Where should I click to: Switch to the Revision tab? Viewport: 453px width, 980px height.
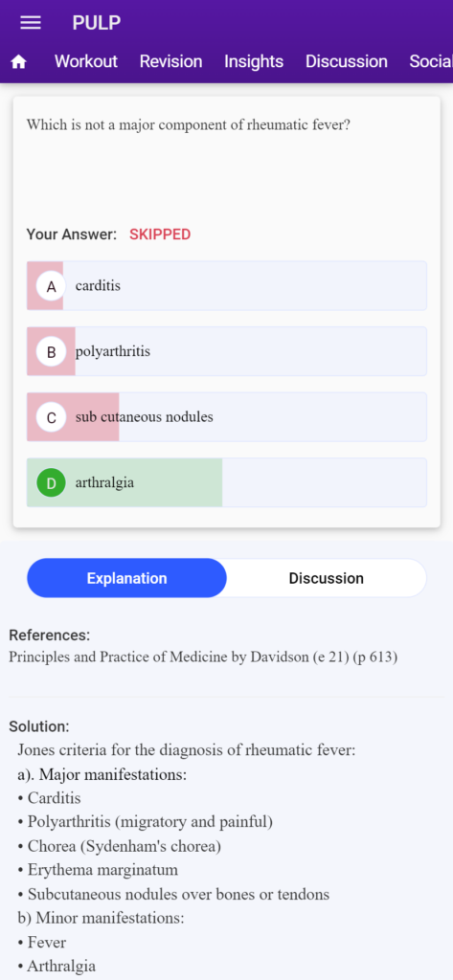click(x=170, y=61)
